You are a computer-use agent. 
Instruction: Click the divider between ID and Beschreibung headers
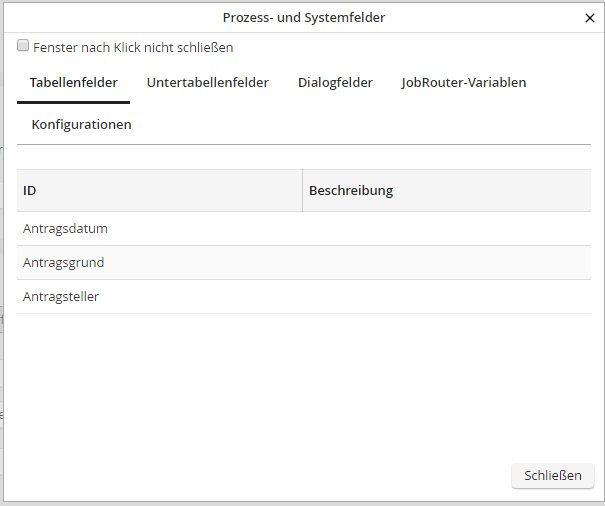coord(302,191)
